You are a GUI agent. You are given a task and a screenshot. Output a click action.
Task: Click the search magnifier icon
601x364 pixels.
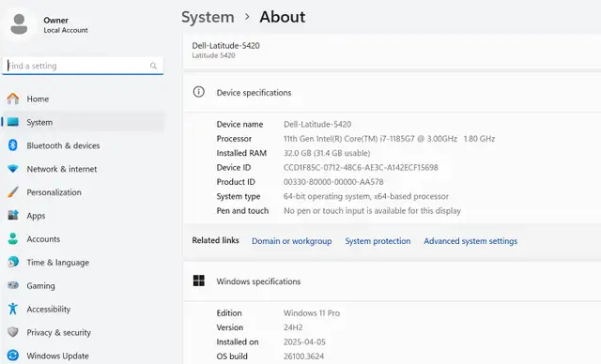[x=153, y=66]
